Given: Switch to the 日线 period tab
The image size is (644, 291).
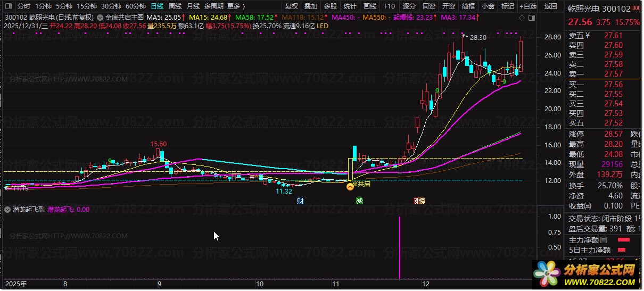Looking at the screenshot, I should point(157,6).
